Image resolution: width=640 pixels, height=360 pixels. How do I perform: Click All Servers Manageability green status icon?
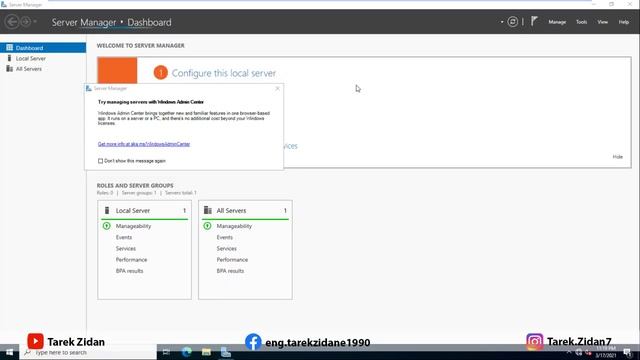(207, 226)
